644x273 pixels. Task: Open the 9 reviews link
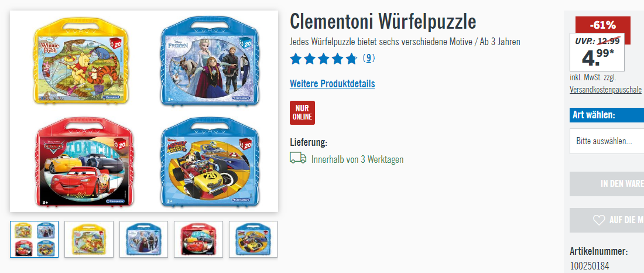coord(369,59)
